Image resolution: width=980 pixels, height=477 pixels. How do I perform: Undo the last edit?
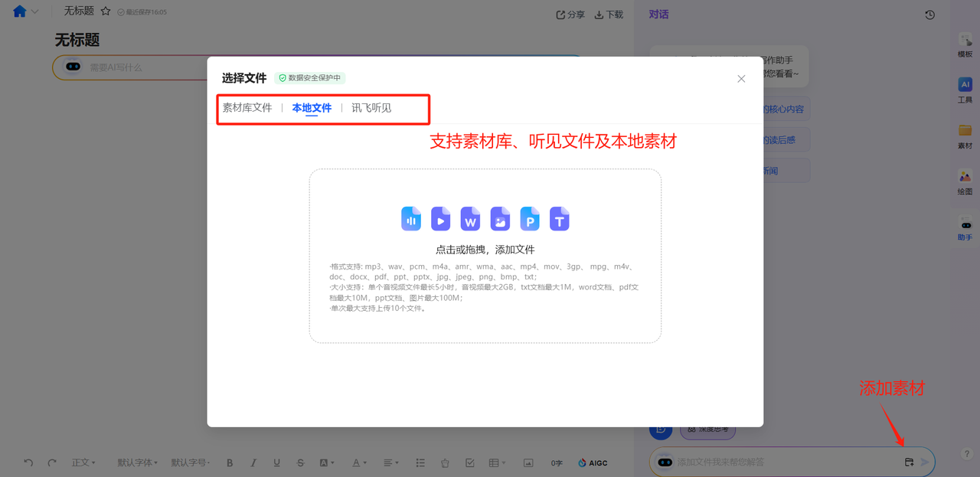coord(28,462)
